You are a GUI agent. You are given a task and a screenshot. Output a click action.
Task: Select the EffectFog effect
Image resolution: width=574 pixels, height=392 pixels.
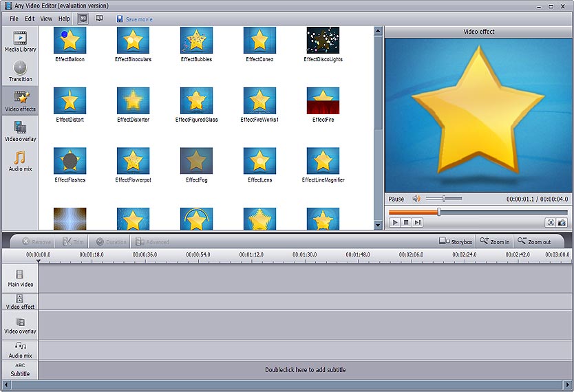click(197, 161)
